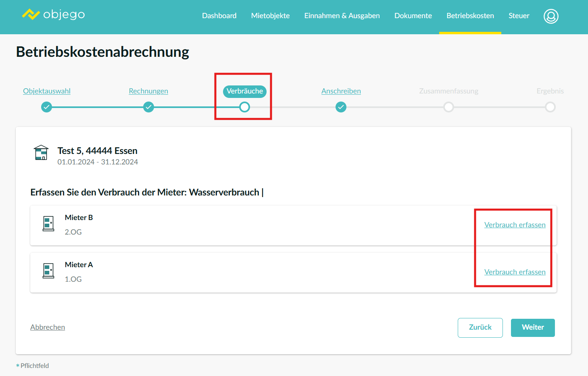This screenshot has width=588, height=376.
Task: Open Einnahmen & Ausgaben section
Action: click(342, 16)
